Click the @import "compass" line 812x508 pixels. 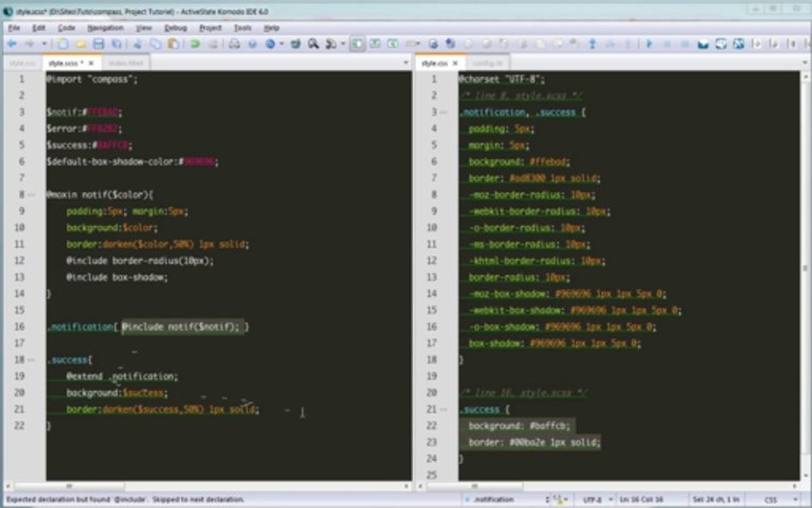click(92, 79)
